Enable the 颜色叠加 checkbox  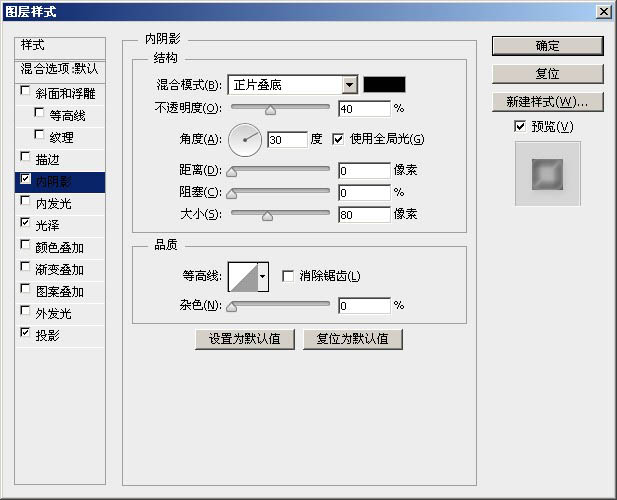point(25,245)
